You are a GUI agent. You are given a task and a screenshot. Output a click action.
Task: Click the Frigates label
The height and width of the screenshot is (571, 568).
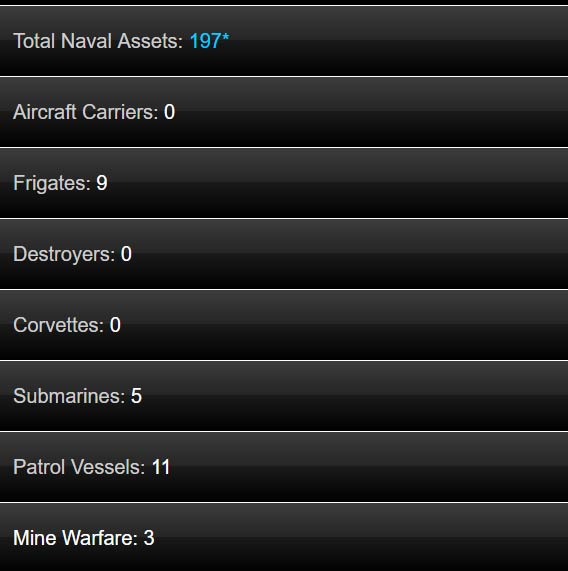tap(52, 183)
